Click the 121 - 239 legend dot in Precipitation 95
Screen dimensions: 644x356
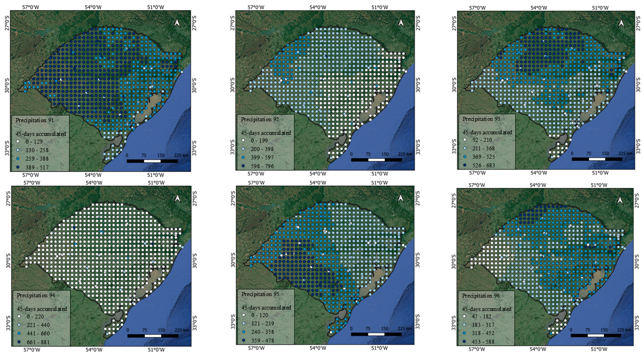[243, 323]
